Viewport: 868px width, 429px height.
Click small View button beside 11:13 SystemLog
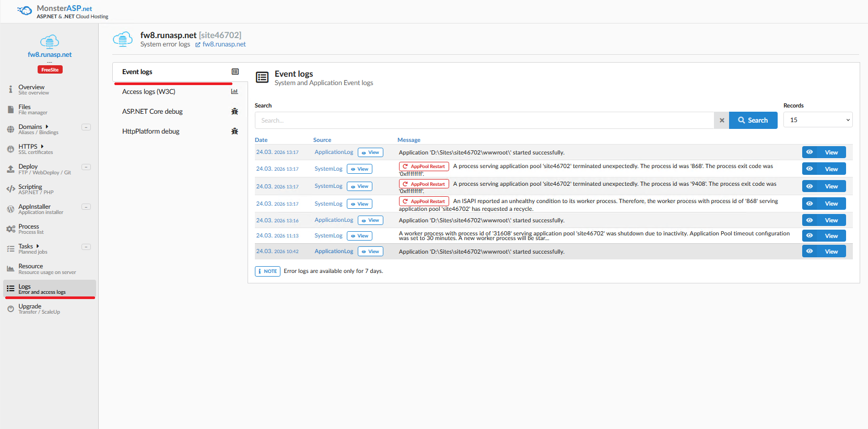tap(359, 236)
